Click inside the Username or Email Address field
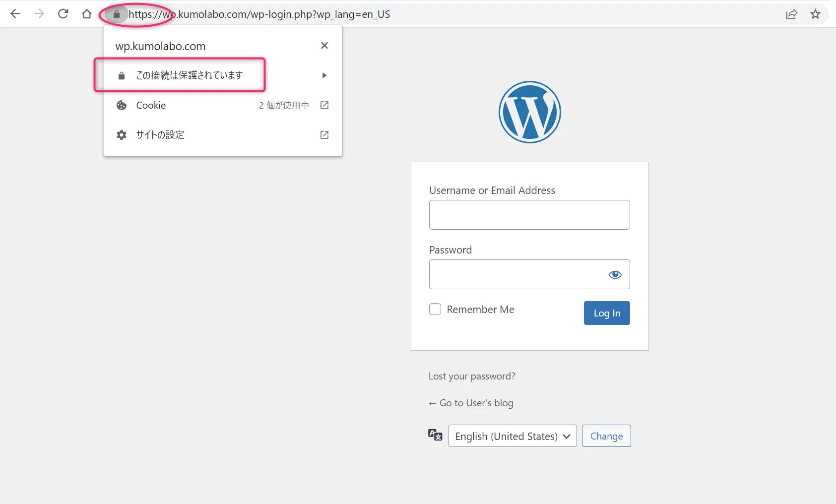 (x=529, y=214)
